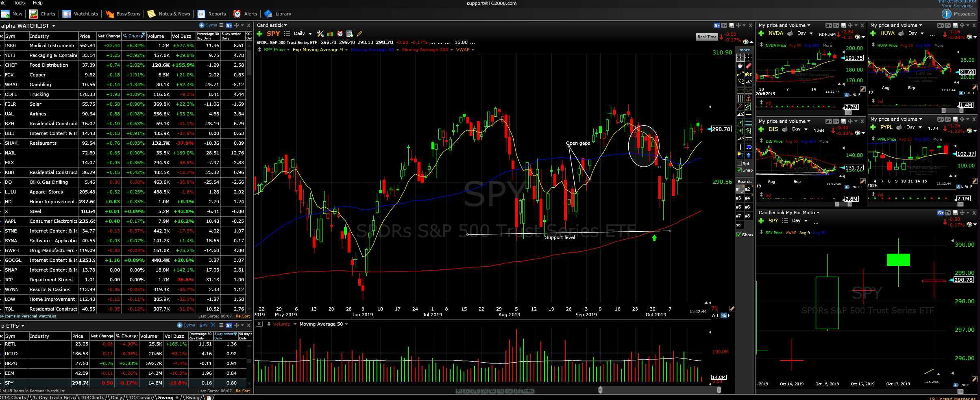Switch to drawing board #2
The height and width of the screenshot is (400, 980).
748,189
